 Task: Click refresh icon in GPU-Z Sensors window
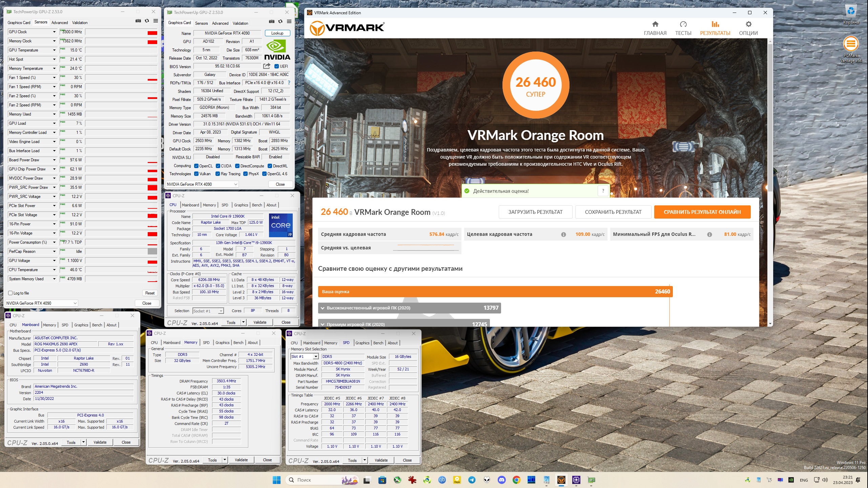coord(147,21)
